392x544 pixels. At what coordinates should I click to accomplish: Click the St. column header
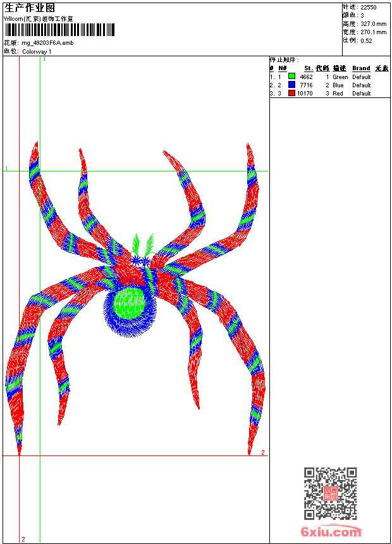(x=308, y=68)
